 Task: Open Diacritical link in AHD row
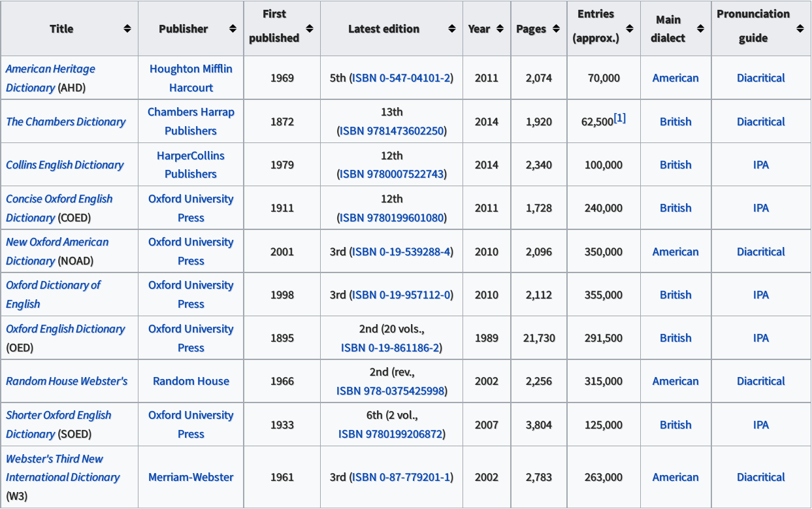pos(761,78)
